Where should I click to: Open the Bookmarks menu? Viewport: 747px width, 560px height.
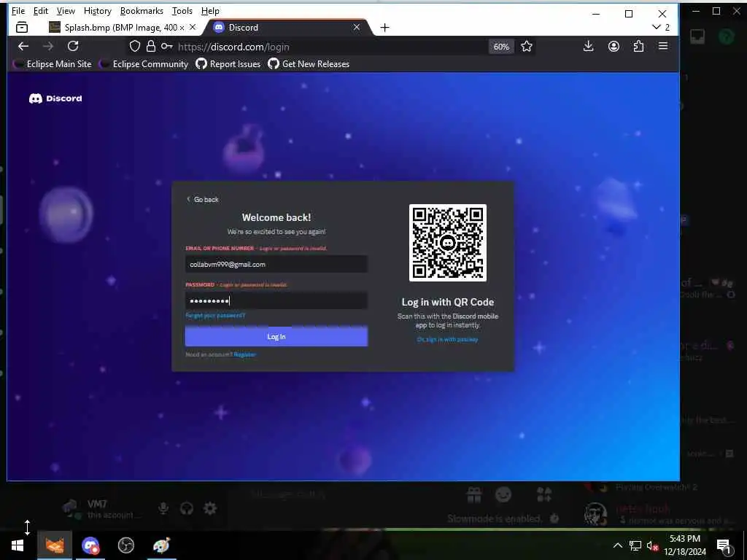point(142,10)
